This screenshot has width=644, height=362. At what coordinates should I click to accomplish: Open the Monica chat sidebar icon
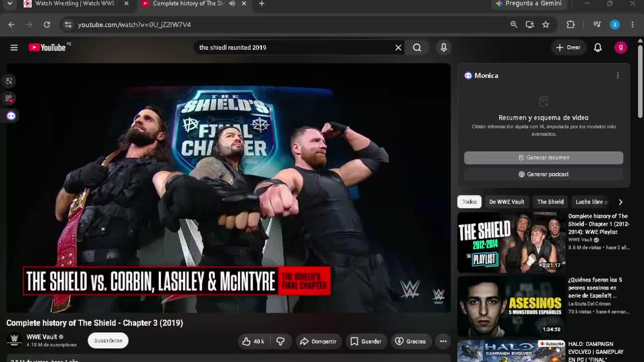(x=11, y=116)
